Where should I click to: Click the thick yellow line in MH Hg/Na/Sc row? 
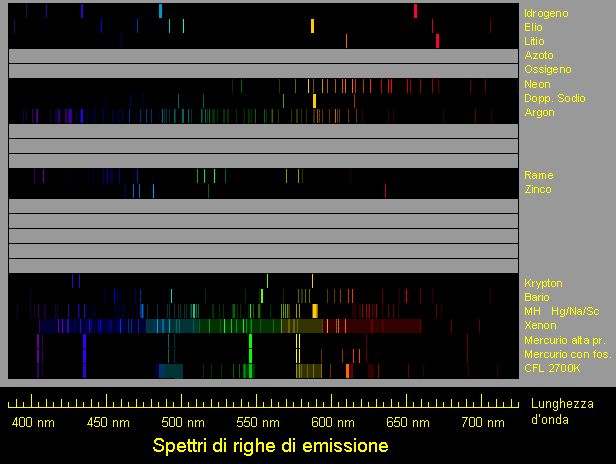(315, 311)
